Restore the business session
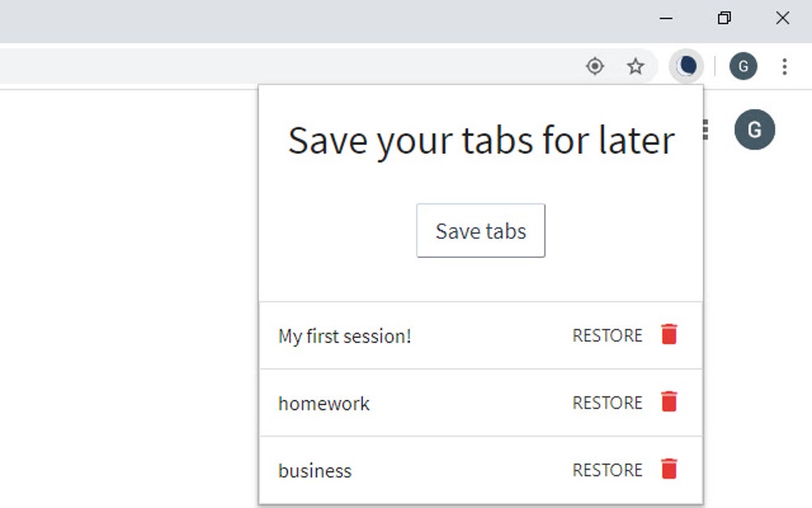812x508 pixels. coord(606,470)
